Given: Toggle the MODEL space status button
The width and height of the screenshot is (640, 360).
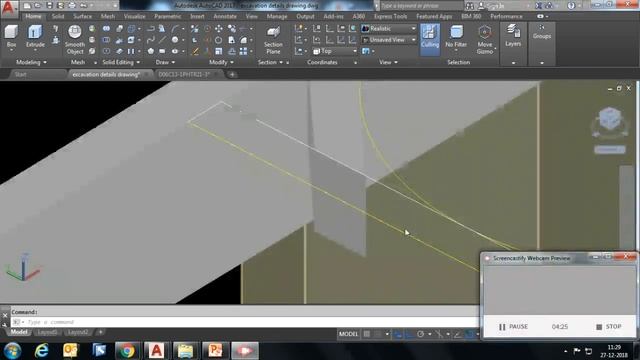Looking at the screenshot, I should (x=348, y=334).
